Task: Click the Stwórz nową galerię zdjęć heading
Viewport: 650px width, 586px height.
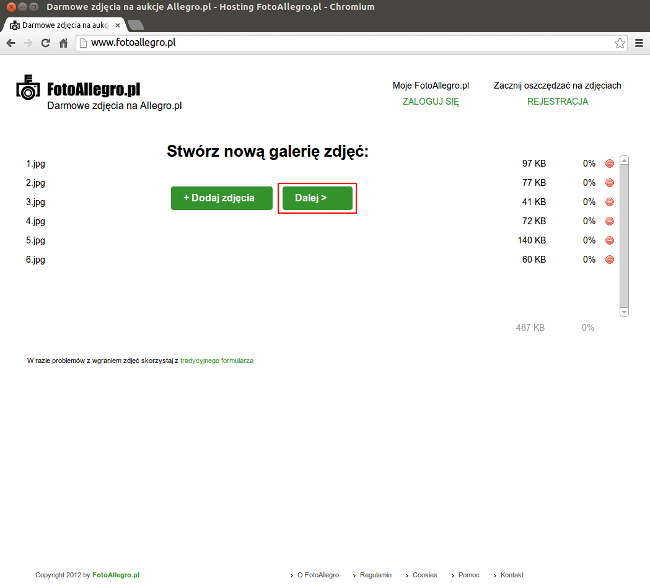Action: tap(267, 152)
